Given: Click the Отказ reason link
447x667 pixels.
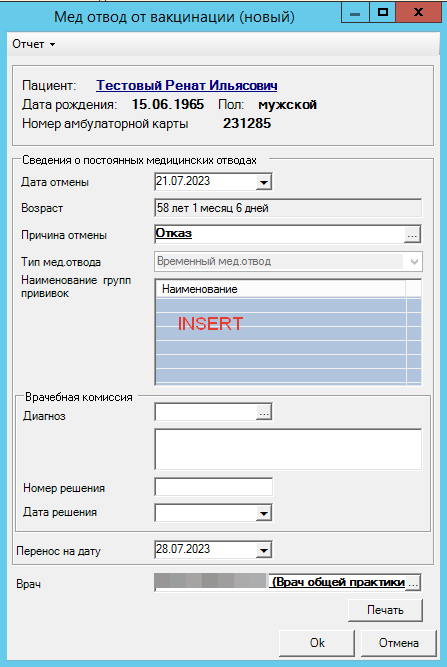Looking at the screenshot, I should pos(174,233).
